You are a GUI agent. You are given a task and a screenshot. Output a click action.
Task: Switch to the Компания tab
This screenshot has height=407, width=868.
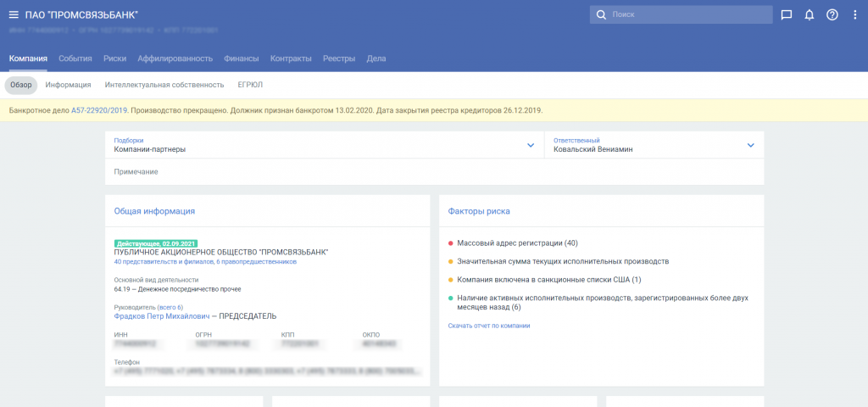[28, 59]
